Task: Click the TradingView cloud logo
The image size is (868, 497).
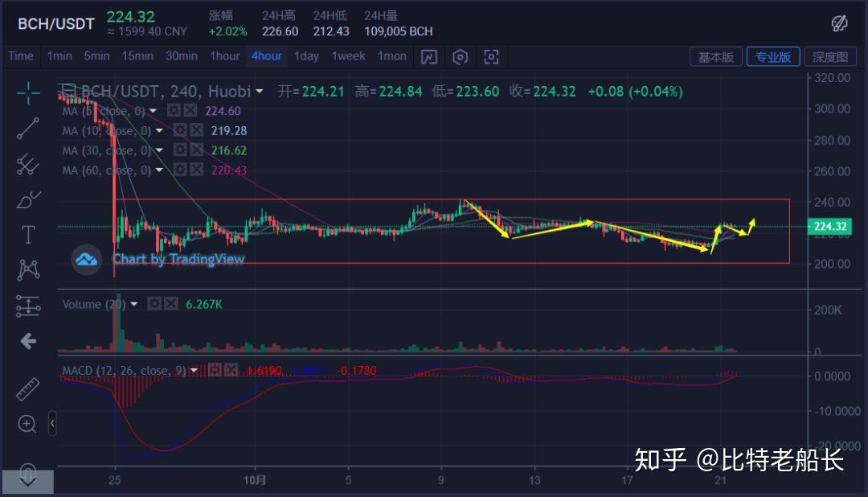Action: (x=86, y=259)
